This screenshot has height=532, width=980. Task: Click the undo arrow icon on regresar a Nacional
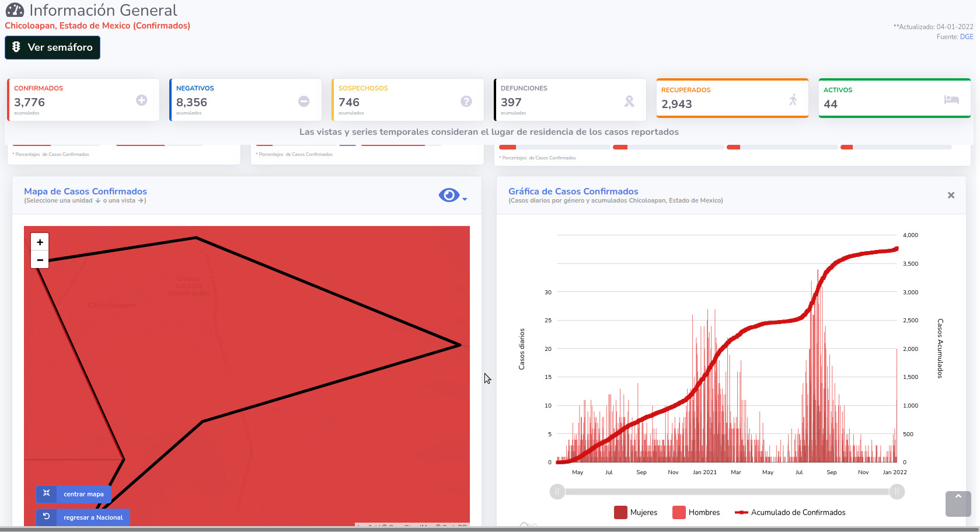tap(46, 517)
